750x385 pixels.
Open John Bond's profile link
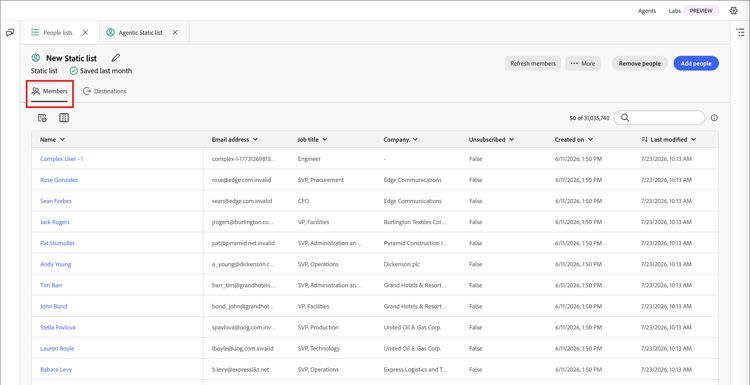pyautogui.click(x=53, y=306)
